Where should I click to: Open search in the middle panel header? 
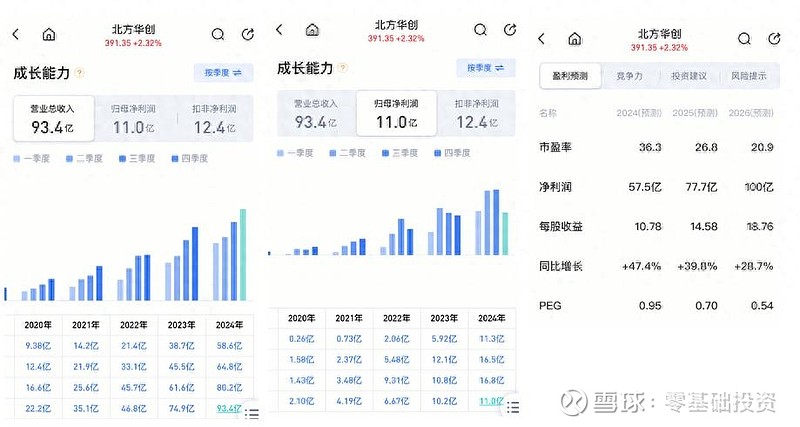[x=480, y=30]
